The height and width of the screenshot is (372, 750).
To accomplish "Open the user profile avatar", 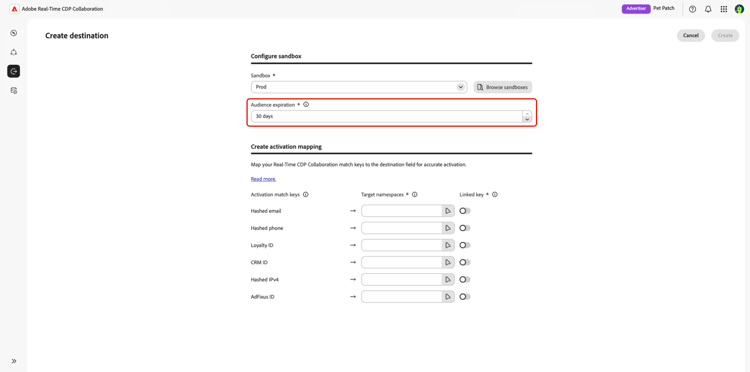I will pos(739,9).
